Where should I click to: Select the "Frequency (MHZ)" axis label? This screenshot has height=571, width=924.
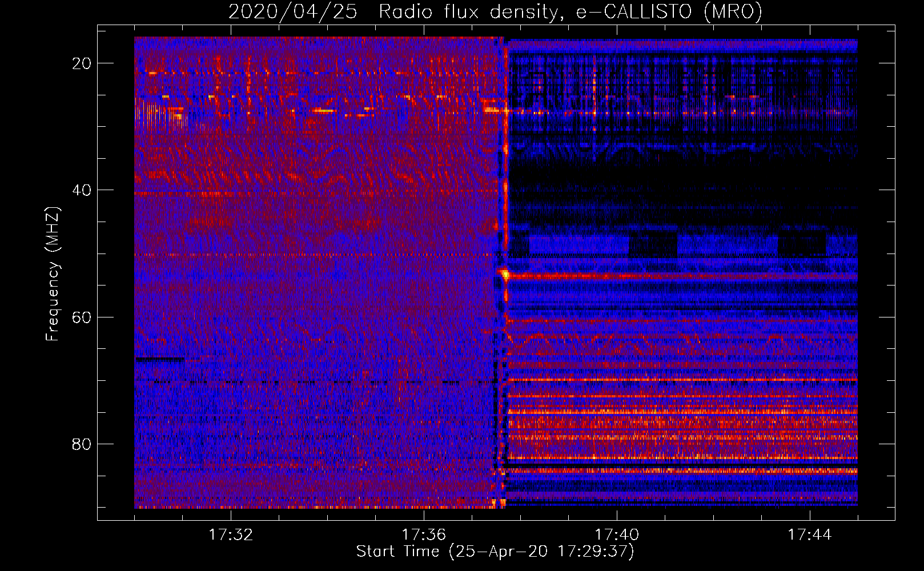click(x=53, y=274)
